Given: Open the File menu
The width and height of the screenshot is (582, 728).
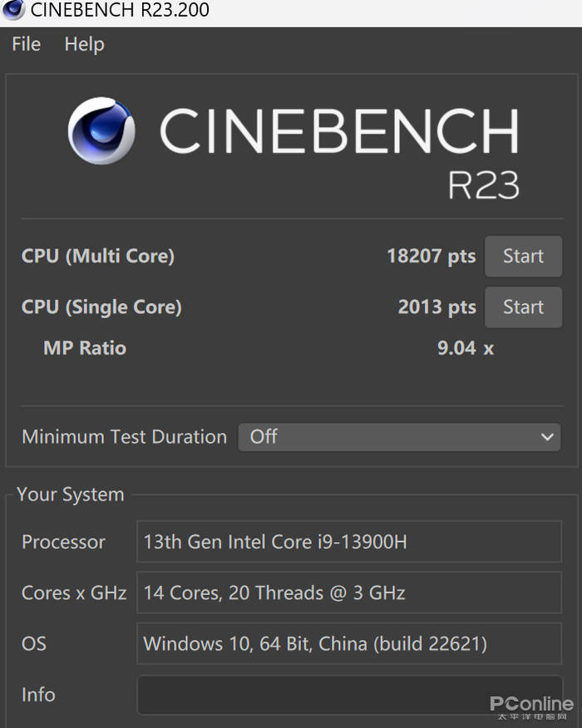Looking at the screenshot, I should (27, 45).
